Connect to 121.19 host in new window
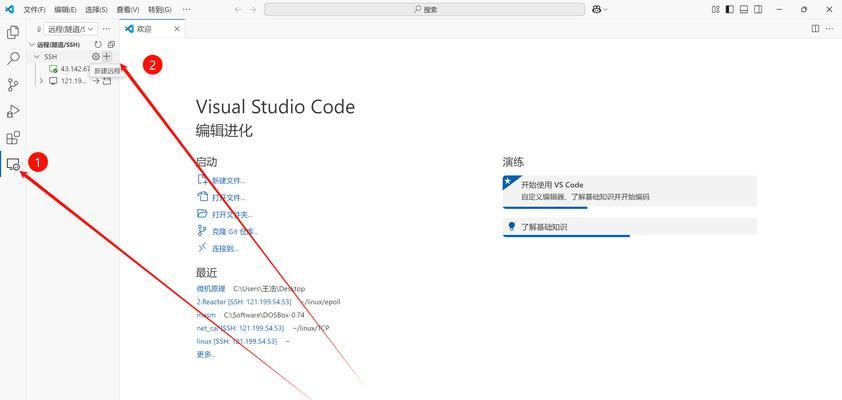The image size is (842, 400). tap(107, 81)
